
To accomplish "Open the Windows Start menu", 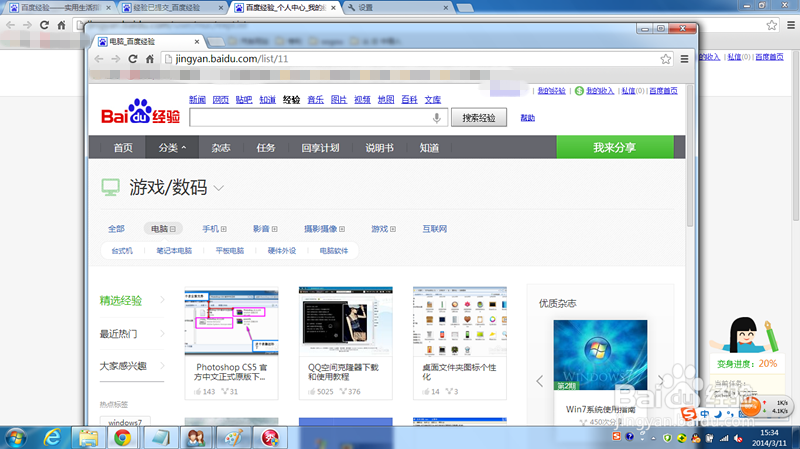I will click(16, 438).
